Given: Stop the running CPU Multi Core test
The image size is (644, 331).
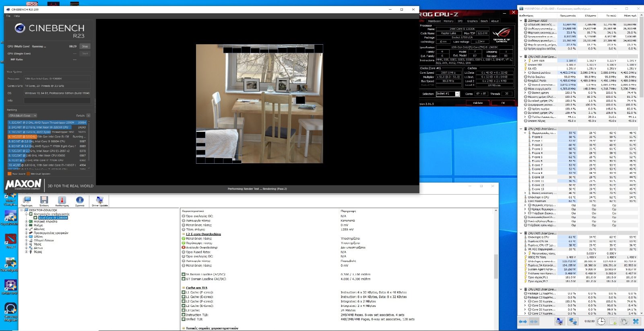Looking at the screenshot, I should pyautogui.click(x=85, y=46).
